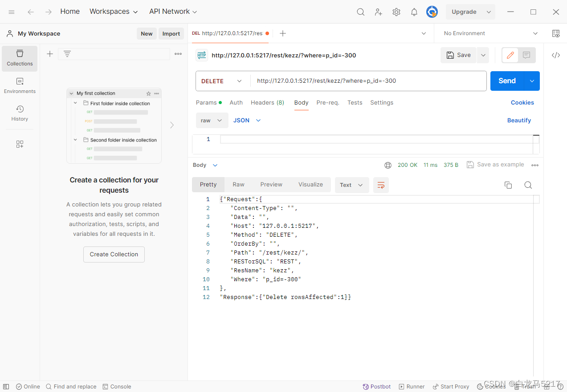Open the collections options ellipsis

[178, 54]
